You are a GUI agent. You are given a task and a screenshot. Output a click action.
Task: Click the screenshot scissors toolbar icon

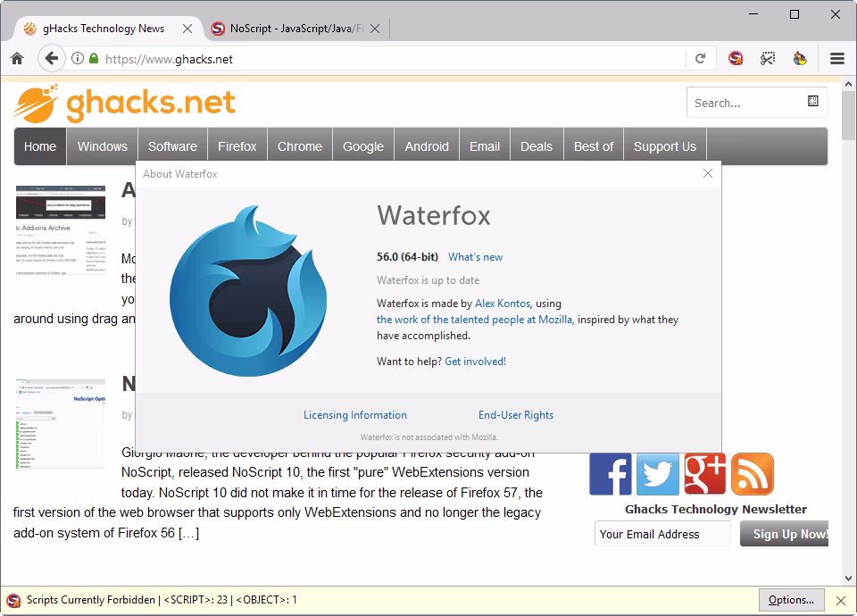tap(768, 58)
